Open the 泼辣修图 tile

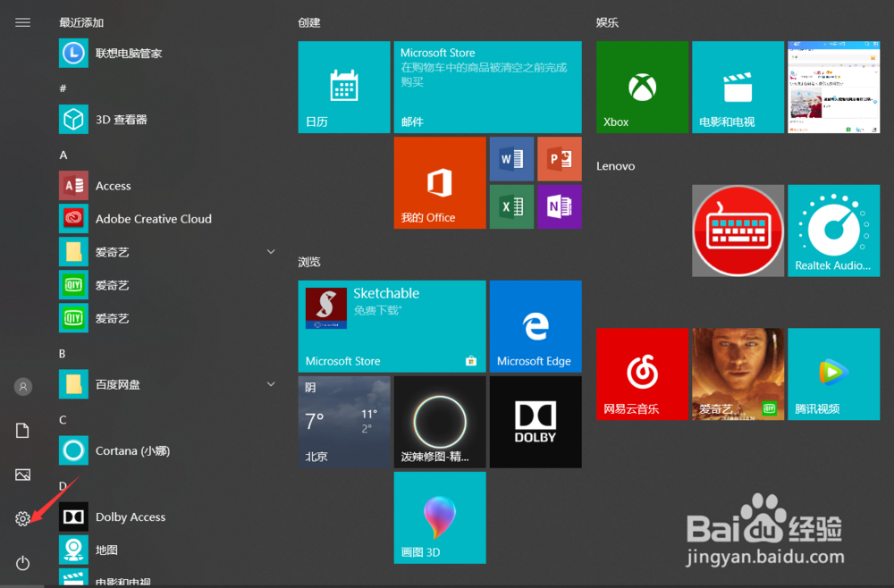point(440,422)
